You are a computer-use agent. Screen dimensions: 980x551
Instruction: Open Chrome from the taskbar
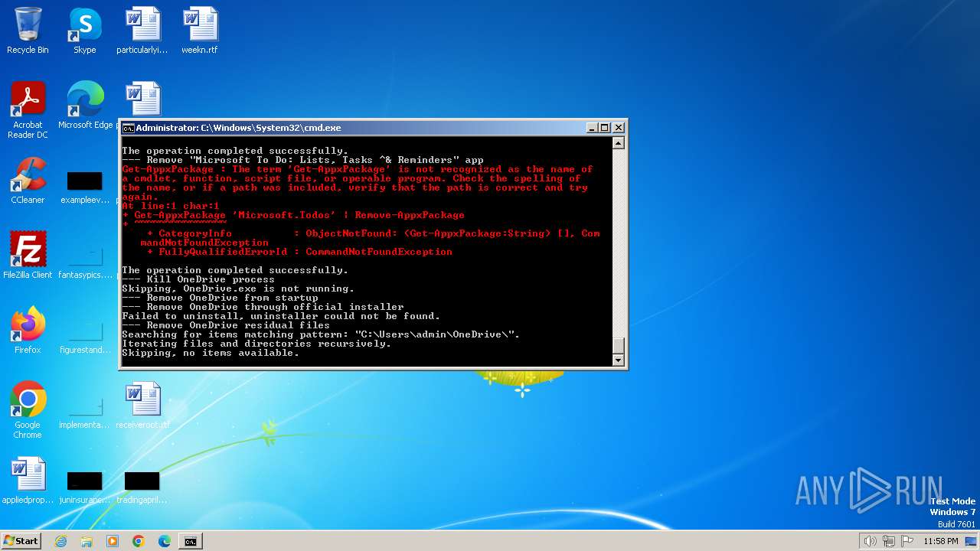[x=139, y=541]
